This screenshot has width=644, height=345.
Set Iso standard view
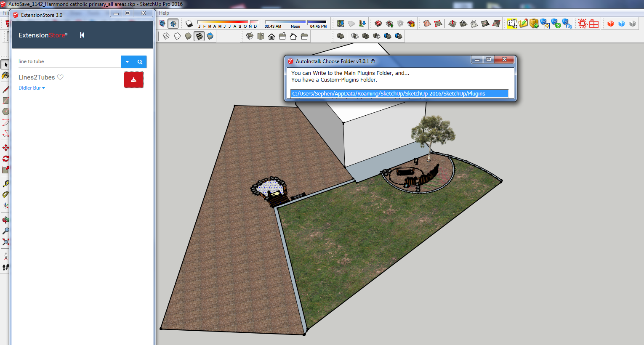[x=250, y=36]
